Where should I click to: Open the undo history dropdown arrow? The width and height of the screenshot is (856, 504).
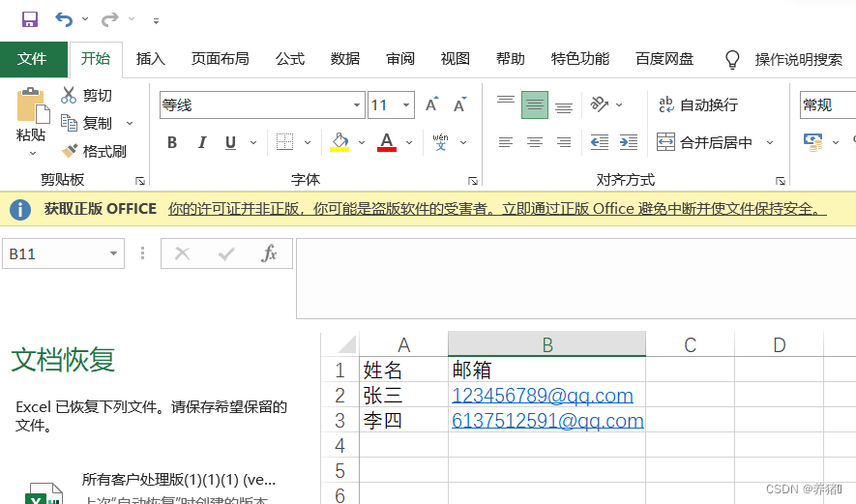85,19
